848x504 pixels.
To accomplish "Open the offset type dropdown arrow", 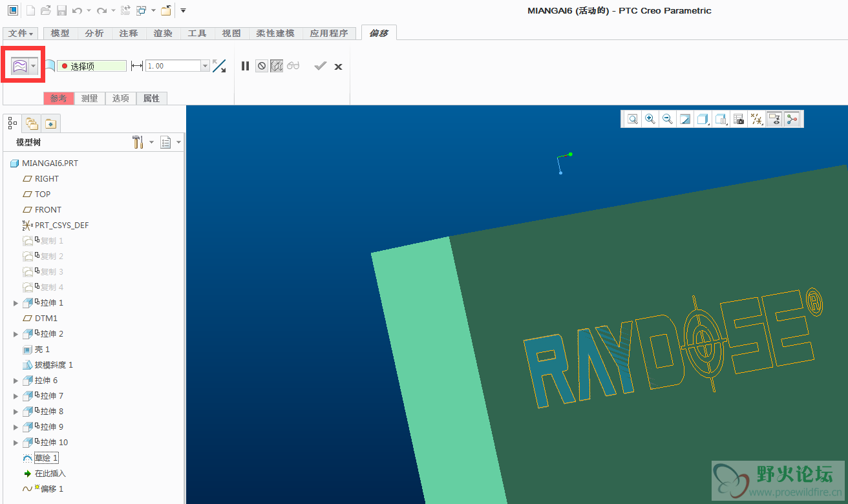I will point(34,65).
